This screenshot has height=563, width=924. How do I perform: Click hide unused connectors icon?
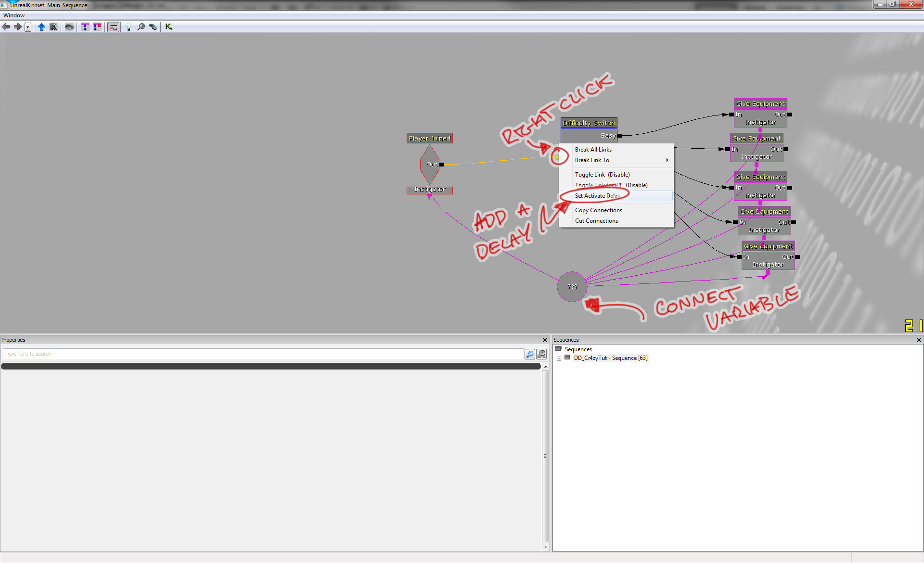[85, 27]
